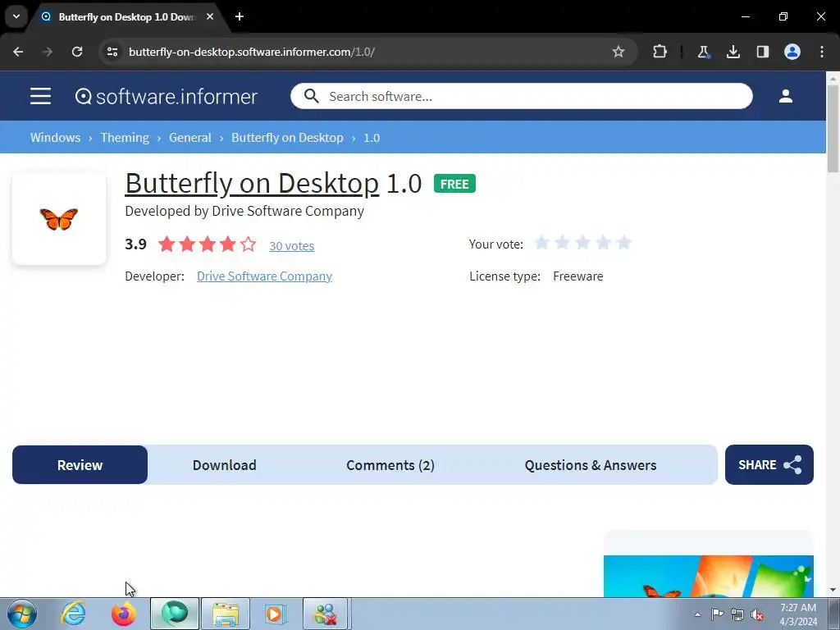Open a new browser tab
Image resolution: width=840 pixels, height=630 pixels.
click(240, 16)
